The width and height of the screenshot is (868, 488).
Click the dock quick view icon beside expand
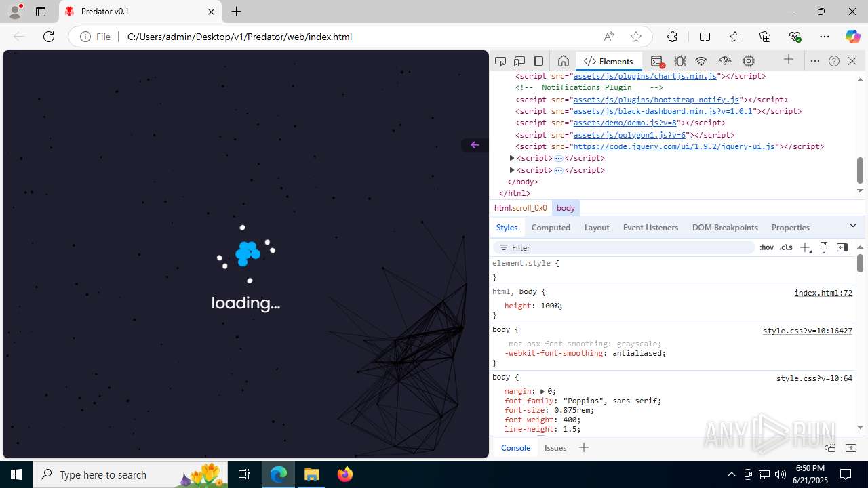coord(830,448)
